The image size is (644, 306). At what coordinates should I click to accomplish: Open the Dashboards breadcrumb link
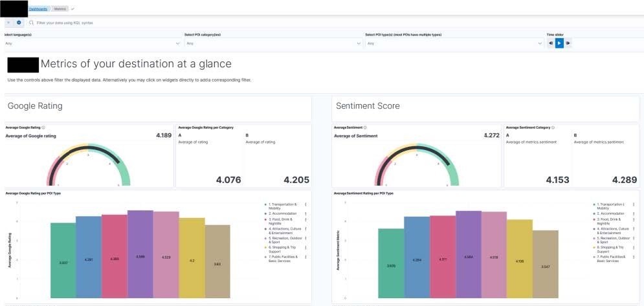pyautogui.click(x=38, y=8)
